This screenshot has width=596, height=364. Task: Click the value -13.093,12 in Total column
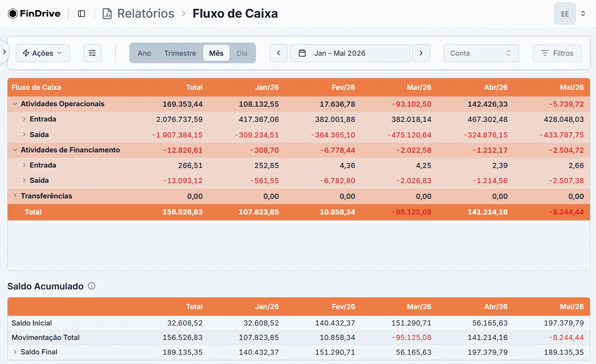point(183,181)
